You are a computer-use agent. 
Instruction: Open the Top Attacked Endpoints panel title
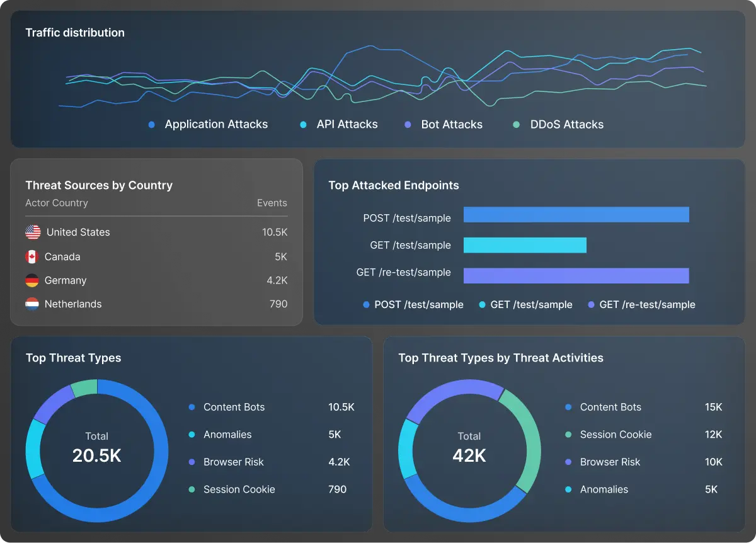(x=394, y=185)
